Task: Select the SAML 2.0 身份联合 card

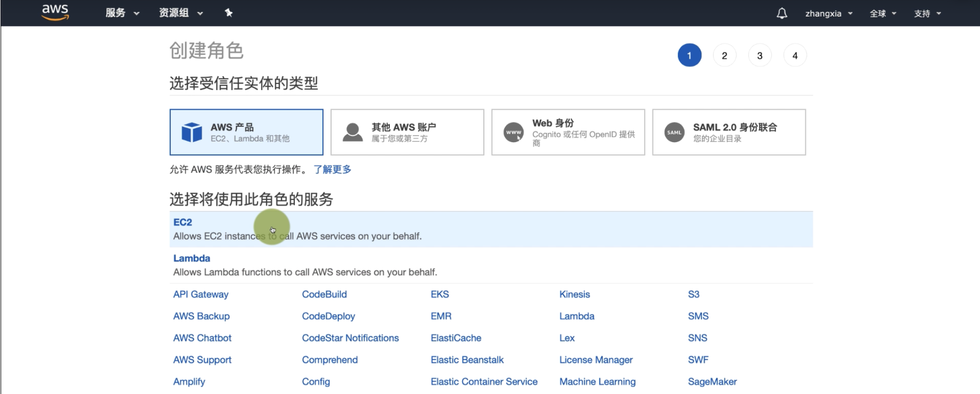Action: pos(729,132)
